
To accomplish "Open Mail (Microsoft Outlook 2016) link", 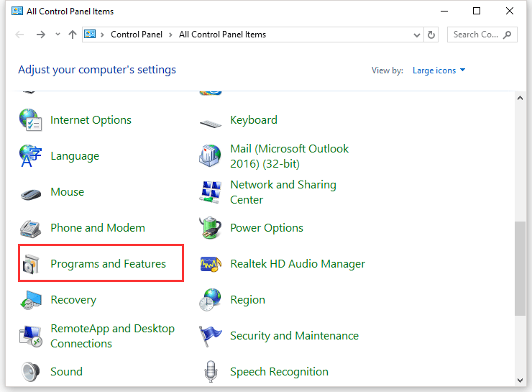I will [x=290, y=156].
